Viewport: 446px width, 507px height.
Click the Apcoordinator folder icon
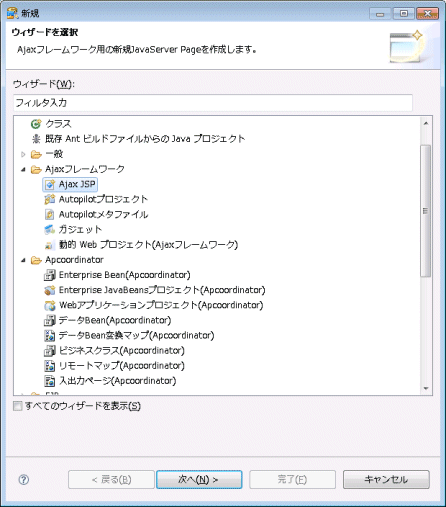(36, 260)
